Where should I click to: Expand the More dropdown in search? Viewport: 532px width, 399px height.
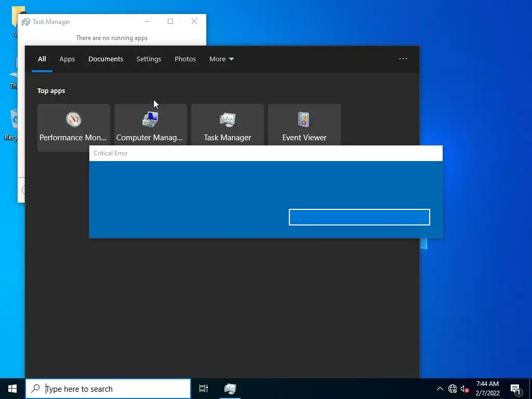pyautogui.click(x=221, y=59)
